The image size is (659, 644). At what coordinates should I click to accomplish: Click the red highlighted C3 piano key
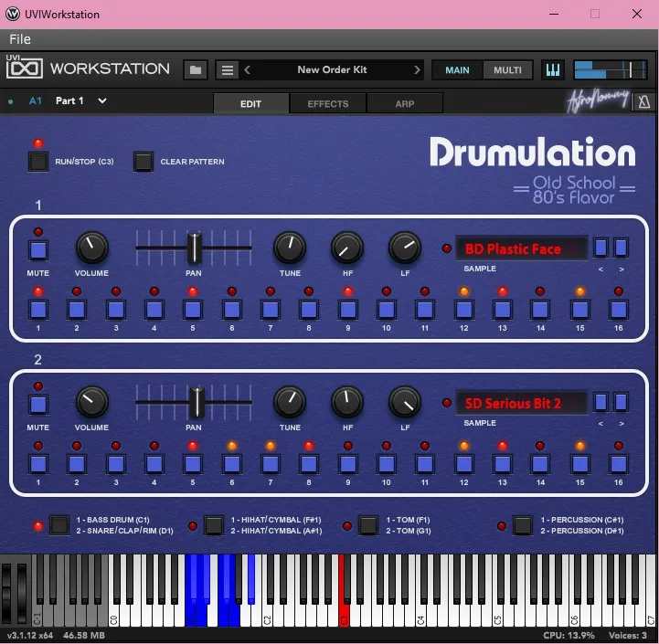(x=344, y=614)
